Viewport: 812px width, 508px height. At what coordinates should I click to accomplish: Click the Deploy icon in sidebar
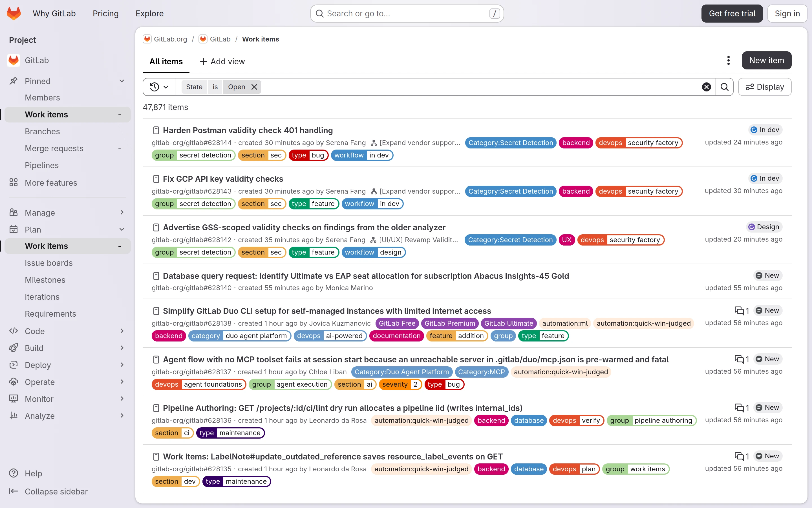click(x=14, y=365)
